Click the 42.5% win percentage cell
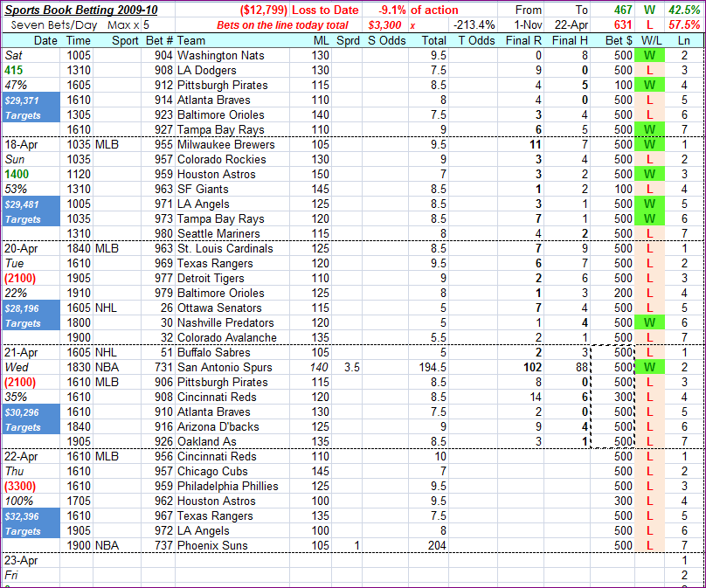 pyautogui.click(x=684, y=10)
